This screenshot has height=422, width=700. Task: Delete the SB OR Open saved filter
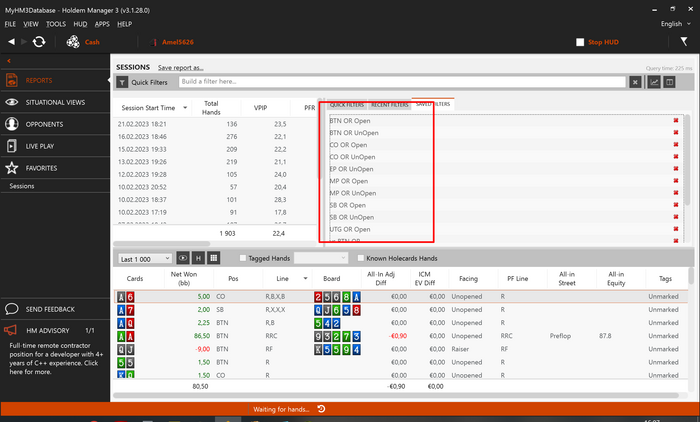click(x=675, y=205)
